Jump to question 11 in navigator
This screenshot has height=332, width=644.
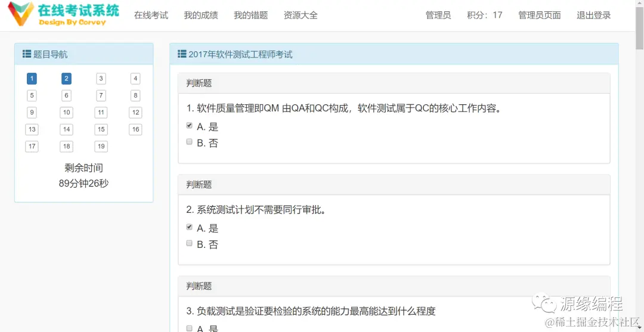[101, 113]
